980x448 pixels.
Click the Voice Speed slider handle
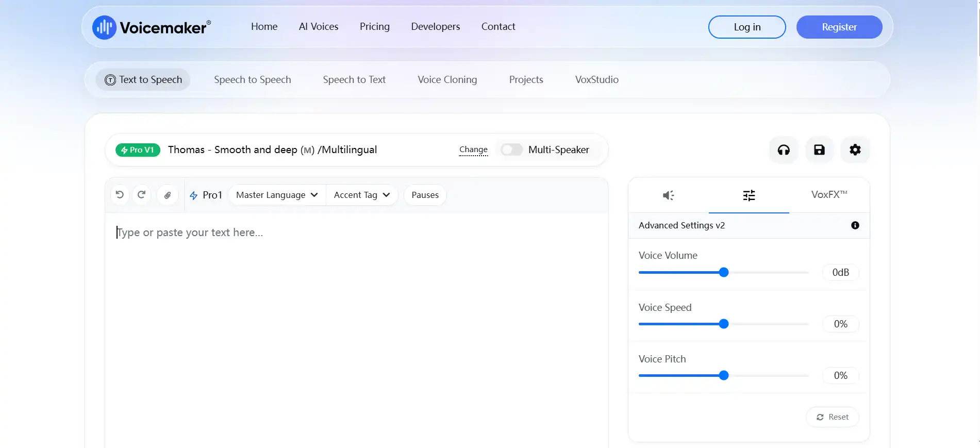(724, 324)
